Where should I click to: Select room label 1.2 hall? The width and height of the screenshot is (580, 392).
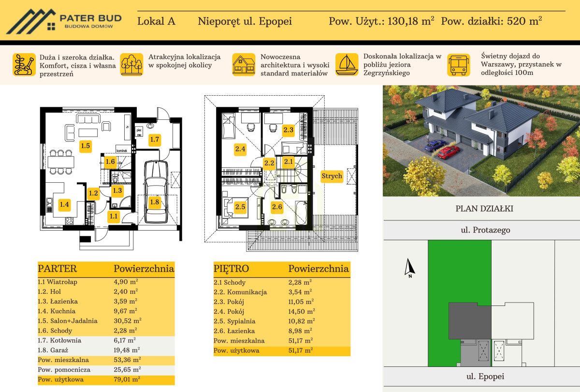pyautogui.click(x=93, y=193)
